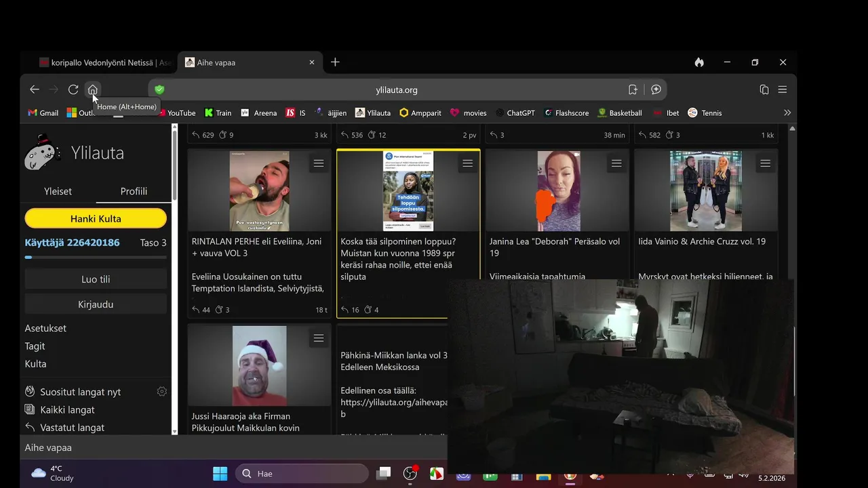Go back with the browser back arrow
The image size is (868, 488).
click(35, 89)
